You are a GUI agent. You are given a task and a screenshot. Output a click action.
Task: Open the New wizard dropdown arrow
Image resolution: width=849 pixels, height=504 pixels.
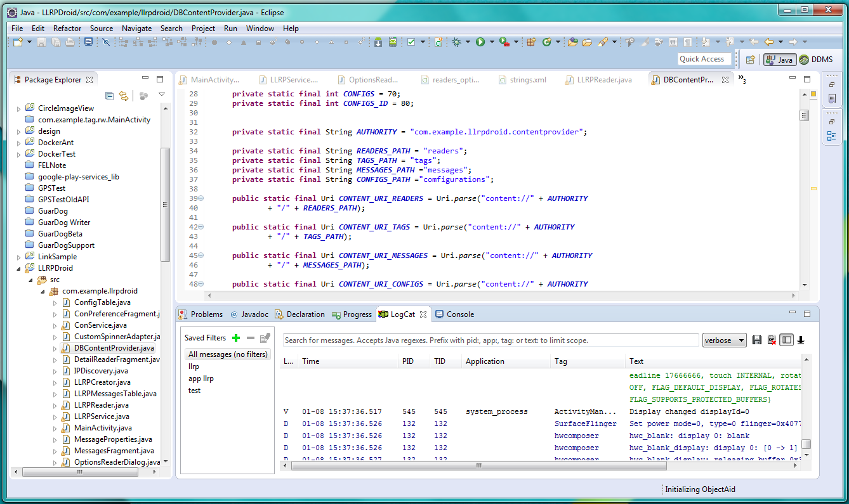[x=29, y=42]
